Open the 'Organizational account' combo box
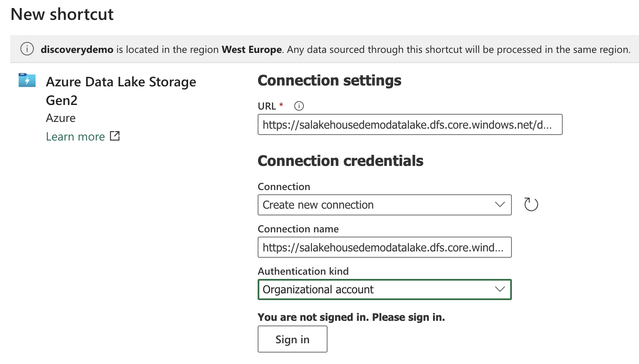 377,290
